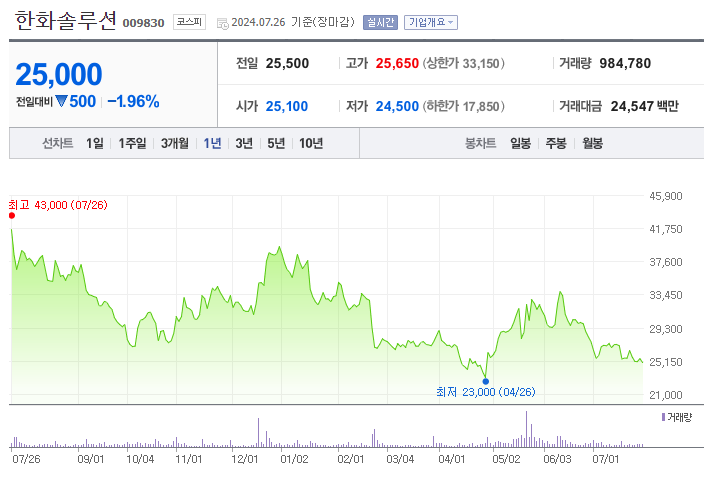Click the 최고 43,000 (07/26) label
Screen dimensions: 704x480
[58, 205]
